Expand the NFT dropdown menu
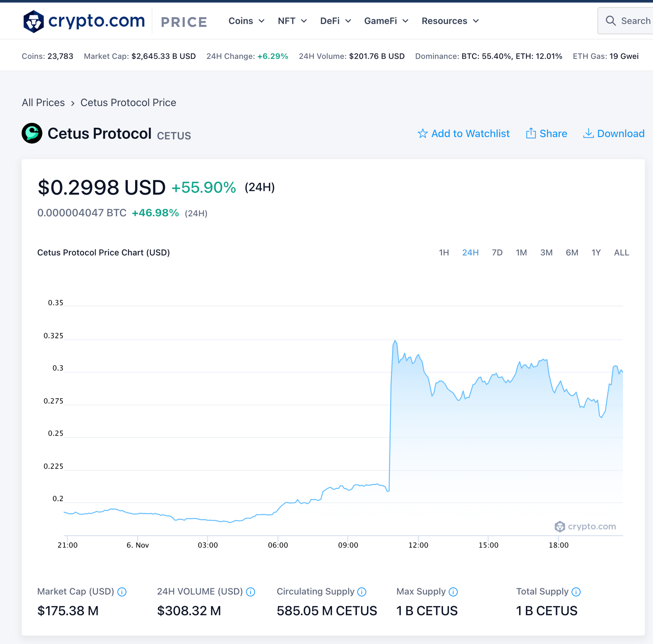Image resolution: width=653 pixels, height=644 pixels. [x=292, y=21]
